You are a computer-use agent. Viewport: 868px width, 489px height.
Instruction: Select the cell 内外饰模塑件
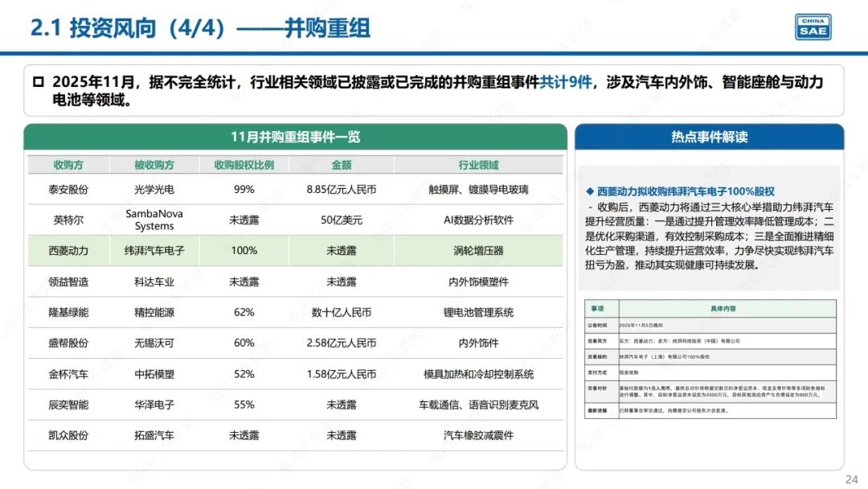coord(478,281)
